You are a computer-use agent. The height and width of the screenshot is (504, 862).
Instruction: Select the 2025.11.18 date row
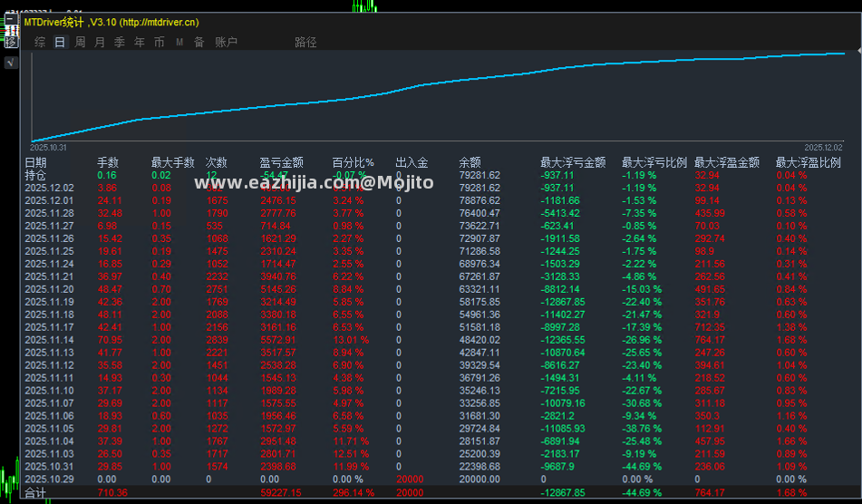(x=49, y=315)
